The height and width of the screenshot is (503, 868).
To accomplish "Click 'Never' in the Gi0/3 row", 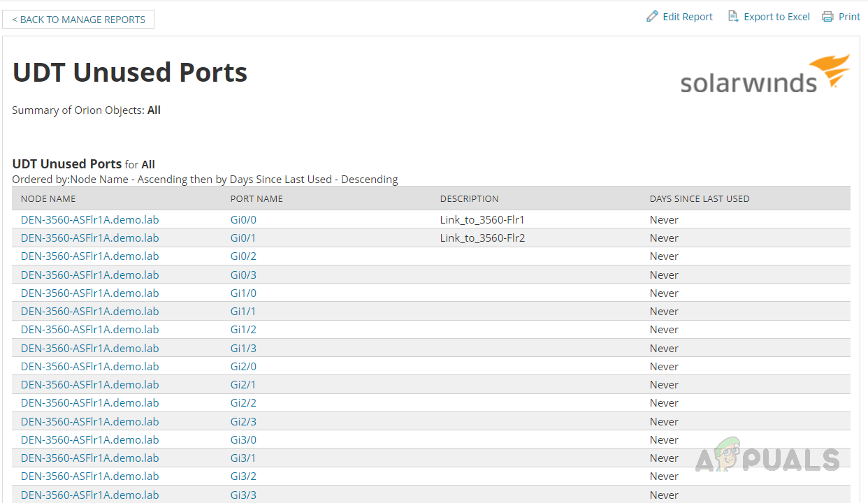I will pos(664,275).
